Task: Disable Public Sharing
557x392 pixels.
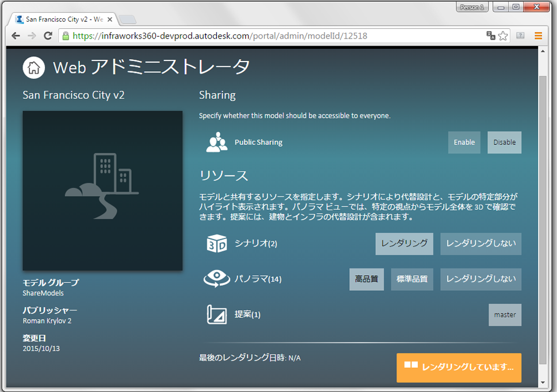Action: coord(505,142)
